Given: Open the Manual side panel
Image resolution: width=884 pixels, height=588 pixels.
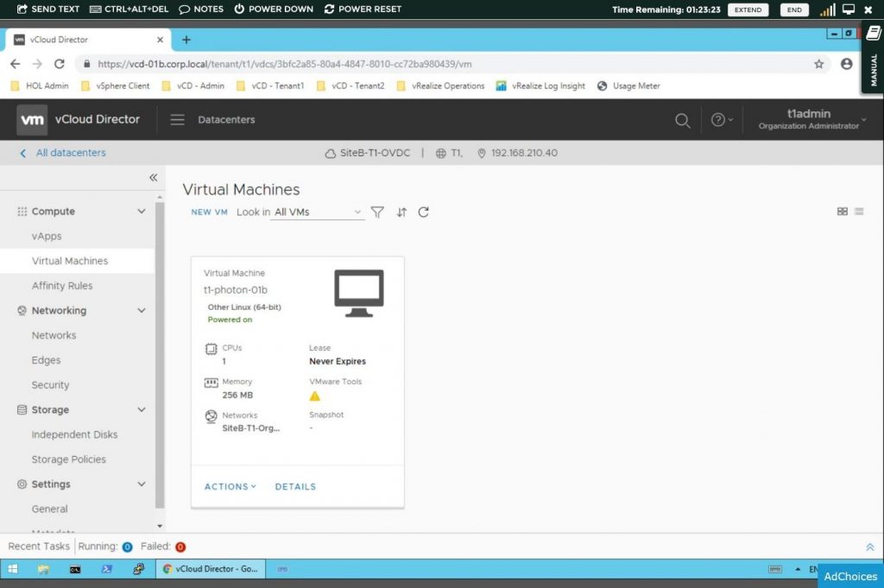Looking at the screenshot, I should [x=873, y=58].
